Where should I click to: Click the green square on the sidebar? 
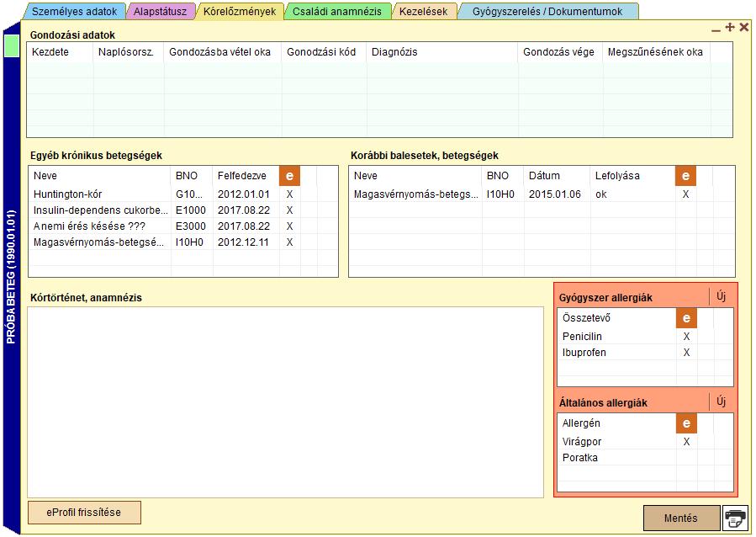pos(12,46)
